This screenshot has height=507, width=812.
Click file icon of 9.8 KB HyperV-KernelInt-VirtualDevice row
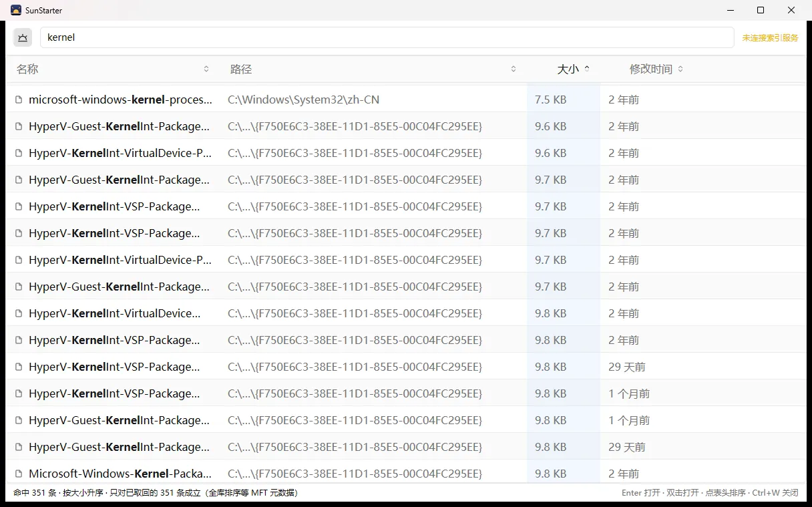19,313
